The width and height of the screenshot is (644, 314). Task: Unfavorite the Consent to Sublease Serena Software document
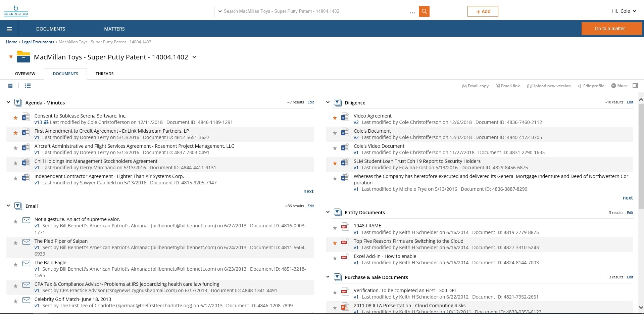15,118
